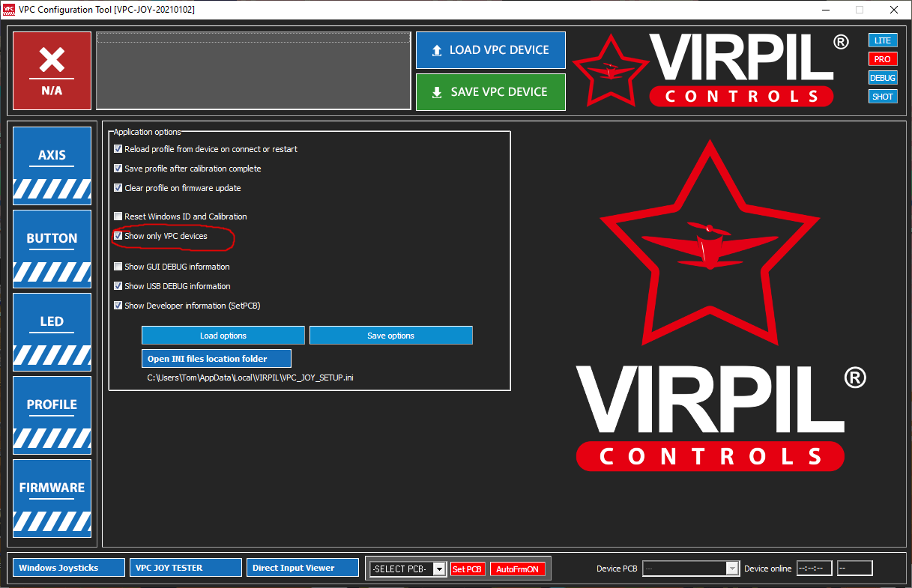Enable Show GUI DEBUG information
Image resolution: width=912 pixels, height=588 pixels.
click(118, 267)
